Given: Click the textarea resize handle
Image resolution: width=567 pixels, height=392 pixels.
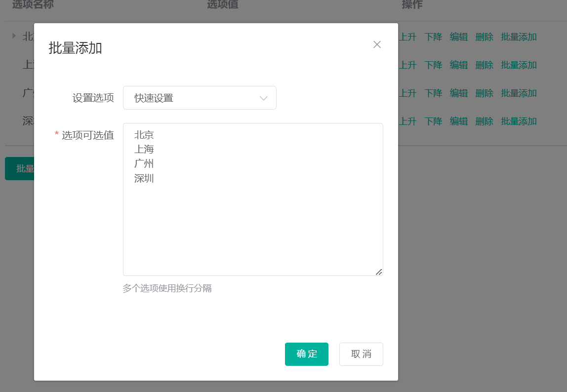Looking at the screenshot, I should click(379, 271).
